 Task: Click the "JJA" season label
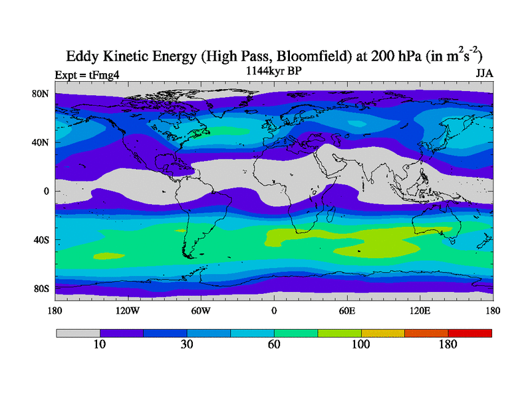pyautogui.click(x=483, y=74)
